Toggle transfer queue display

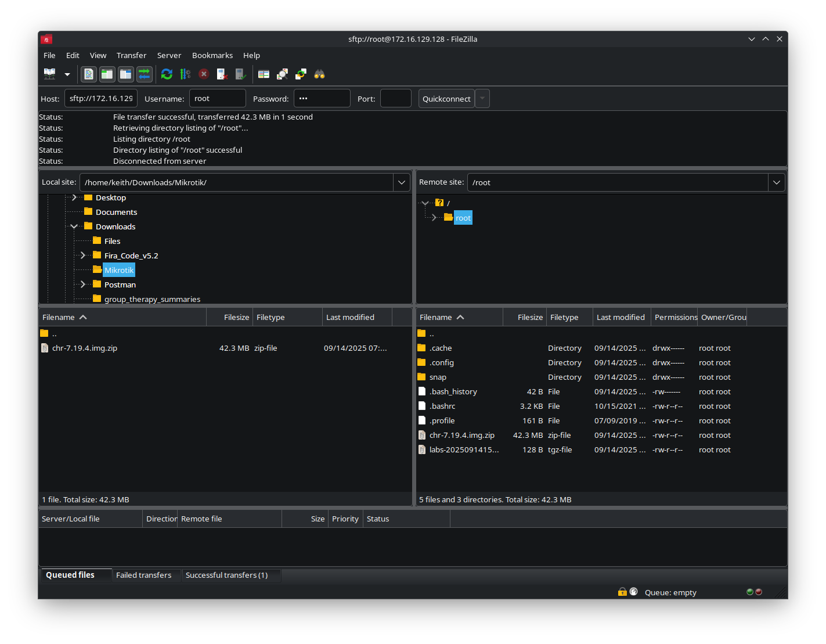coord(145,74)
